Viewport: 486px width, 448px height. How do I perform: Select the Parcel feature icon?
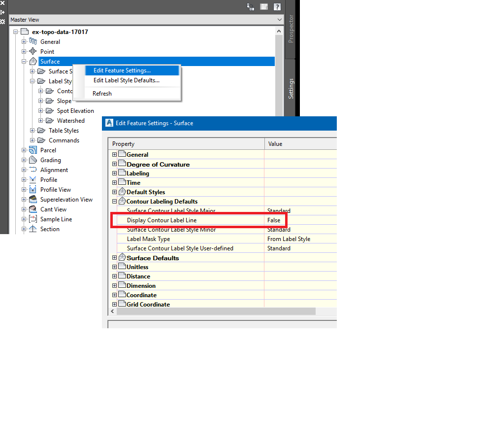point(32,150)
